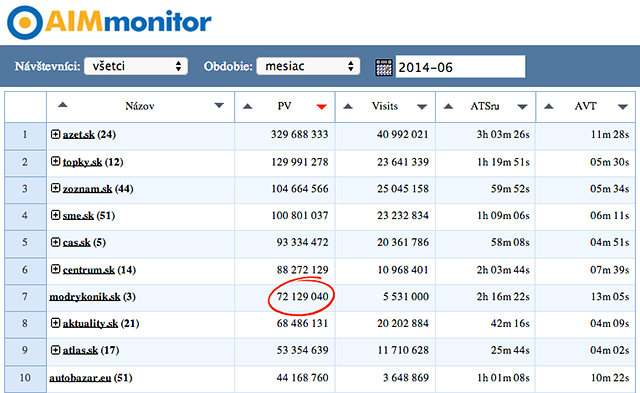Image resolution: width=640 pixels, height=393 pixels.
Task: Sort ATSru column descending arrow
Action: [x=522, y=107]
